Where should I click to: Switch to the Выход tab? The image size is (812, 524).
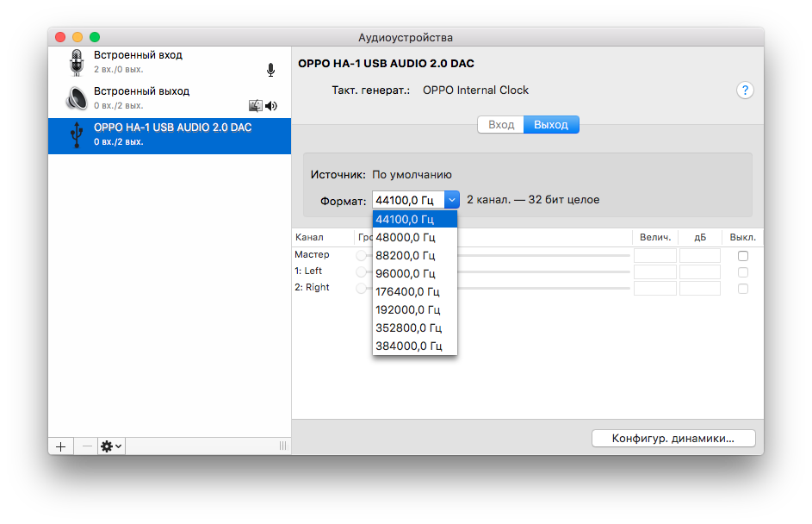[x=551, y=125]
